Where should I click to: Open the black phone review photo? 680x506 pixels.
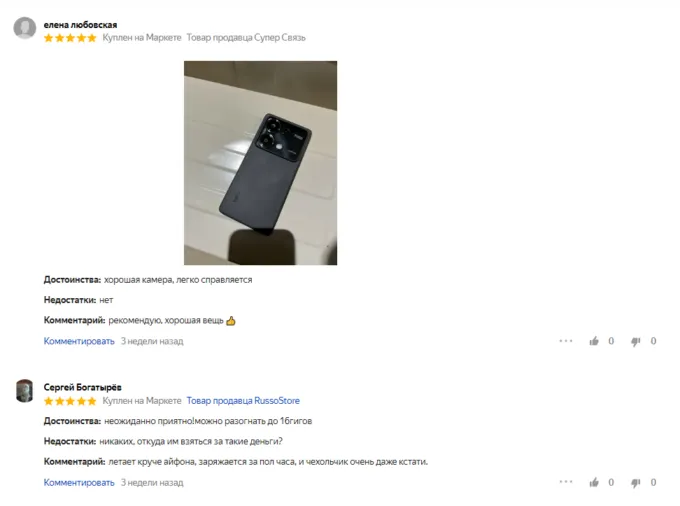point(260,163)
